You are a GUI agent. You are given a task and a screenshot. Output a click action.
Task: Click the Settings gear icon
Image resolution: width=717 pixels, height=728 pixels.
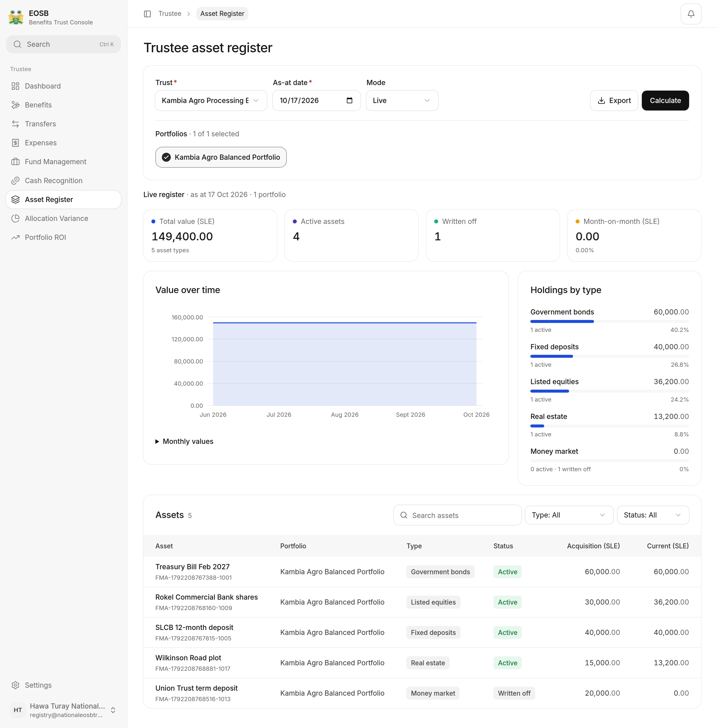point(15,685)
